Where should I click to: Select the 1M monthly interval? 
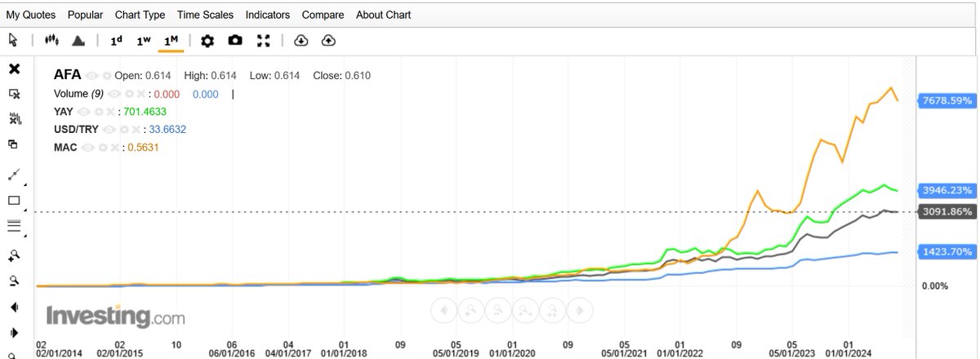coord(171,40)
